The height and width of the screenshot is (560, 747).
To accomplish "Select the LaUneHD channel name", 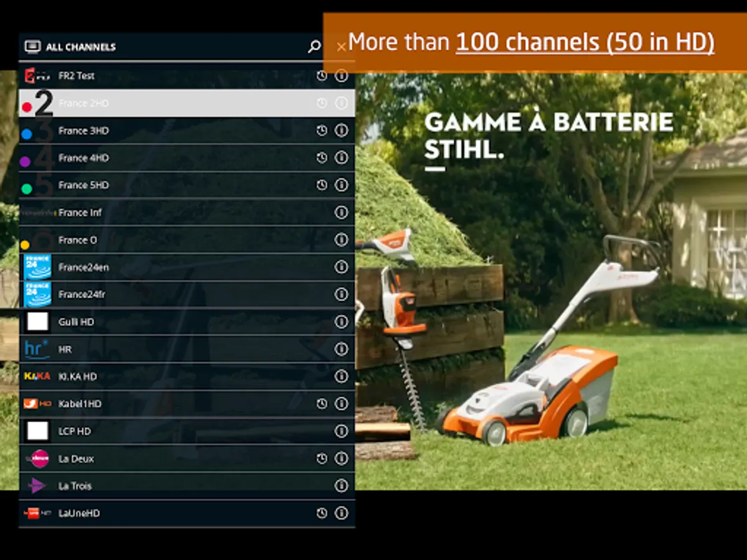I will 79,513.
